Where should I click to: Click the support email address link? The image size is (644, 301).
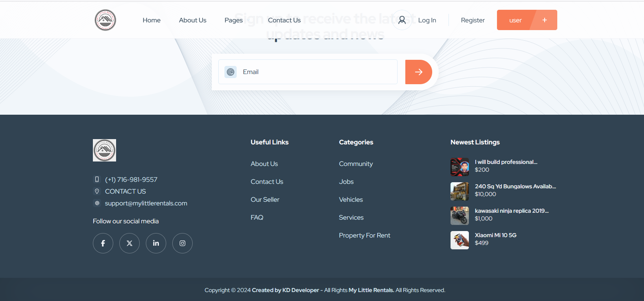146,203
